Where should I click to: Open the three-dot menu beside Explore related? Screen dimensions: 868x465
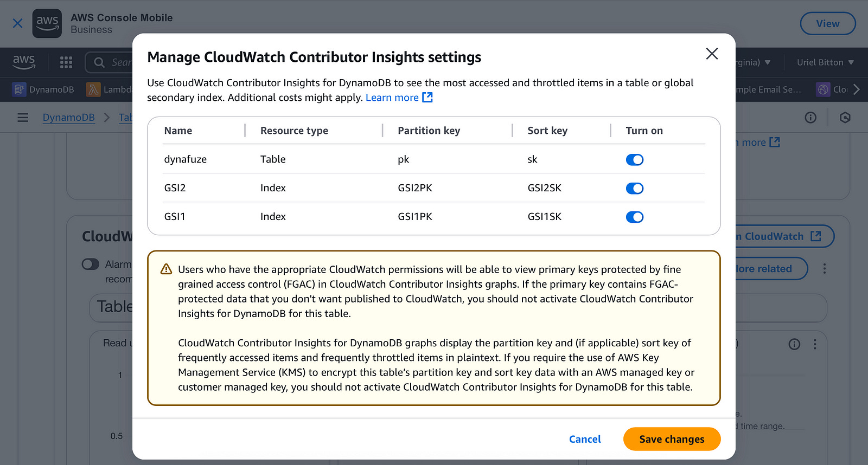[x=825, y=269]
